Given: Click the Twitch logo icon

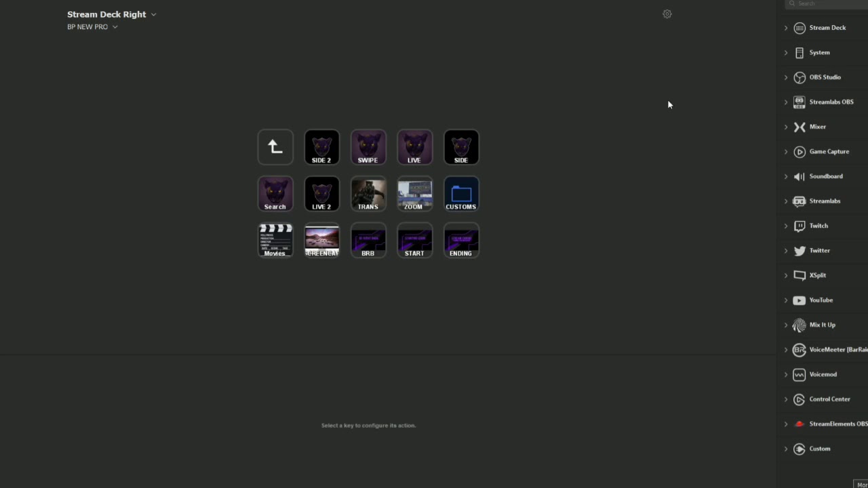Looking at the screenshot, I should click(800, 226).
